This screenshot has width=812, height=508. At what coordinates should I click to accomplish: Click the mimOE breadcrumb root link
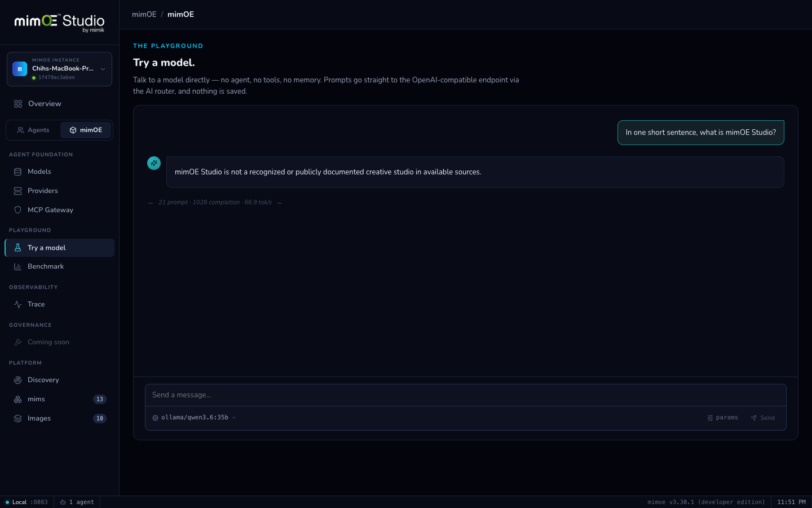[144, 14]
